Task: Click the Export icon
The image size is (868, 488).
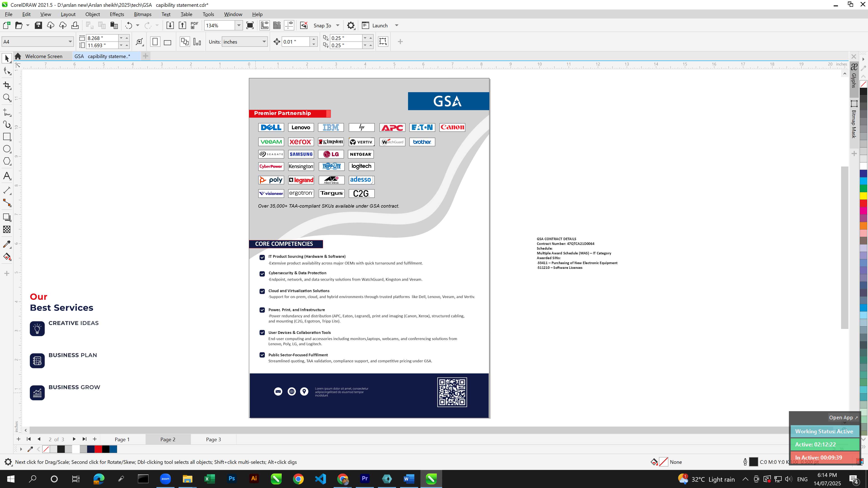Action: (182, 25)
